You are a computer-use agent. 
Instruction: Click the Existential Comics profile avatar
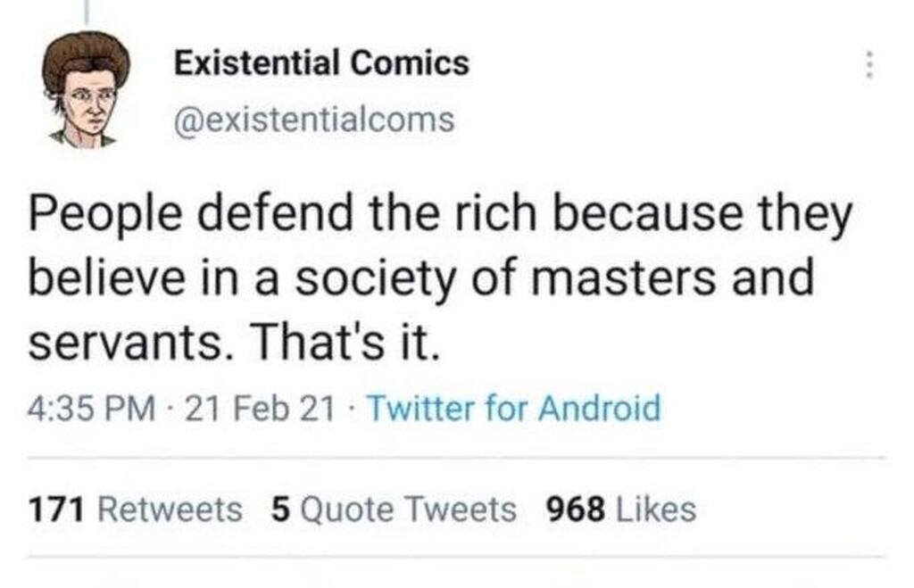[x=87, y=89]
